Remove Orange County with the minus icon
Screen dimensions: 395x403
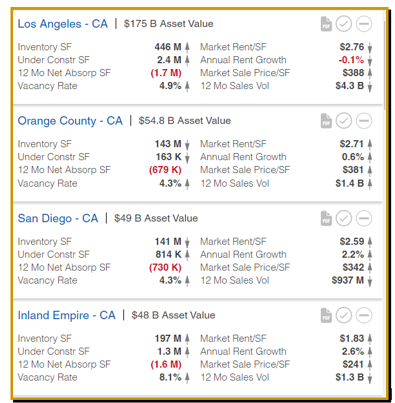click(364, 121)
